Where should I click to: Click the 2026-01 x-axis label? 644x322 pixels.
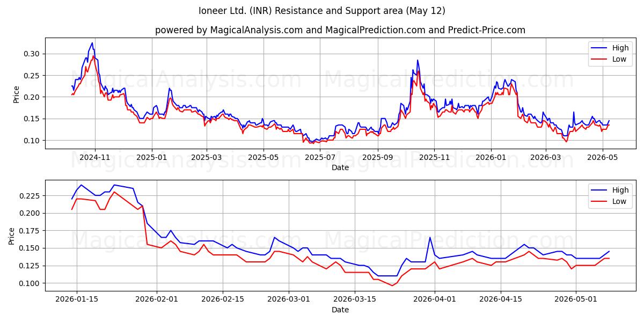pos(491,157)
